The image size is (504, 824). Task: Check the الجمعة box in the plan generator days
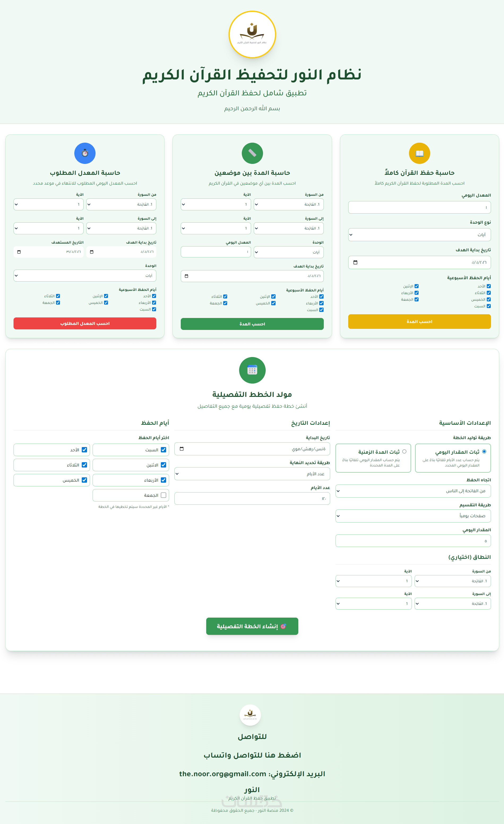coord(163,495)
